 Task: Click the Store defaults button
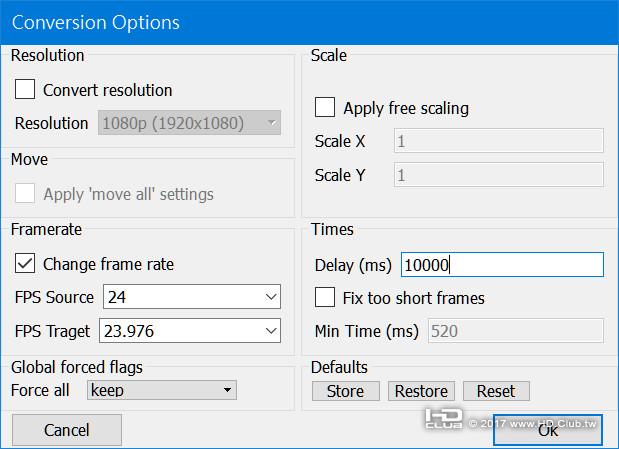coord(345,391)
